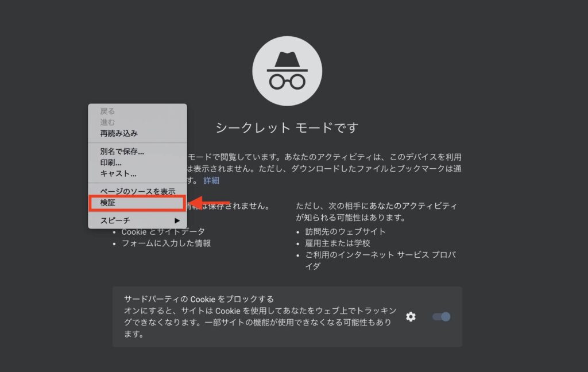Choose 進む in the context menu
Image resolution: width=588 pixels, height=372 pixels.
tap(137, 122)
